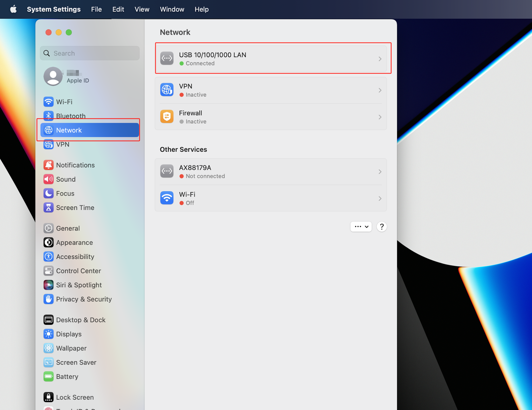Open the ellipsis action dropdown
Image resolution: width=532 pixels, height=410 pixels.
[361, 227]
